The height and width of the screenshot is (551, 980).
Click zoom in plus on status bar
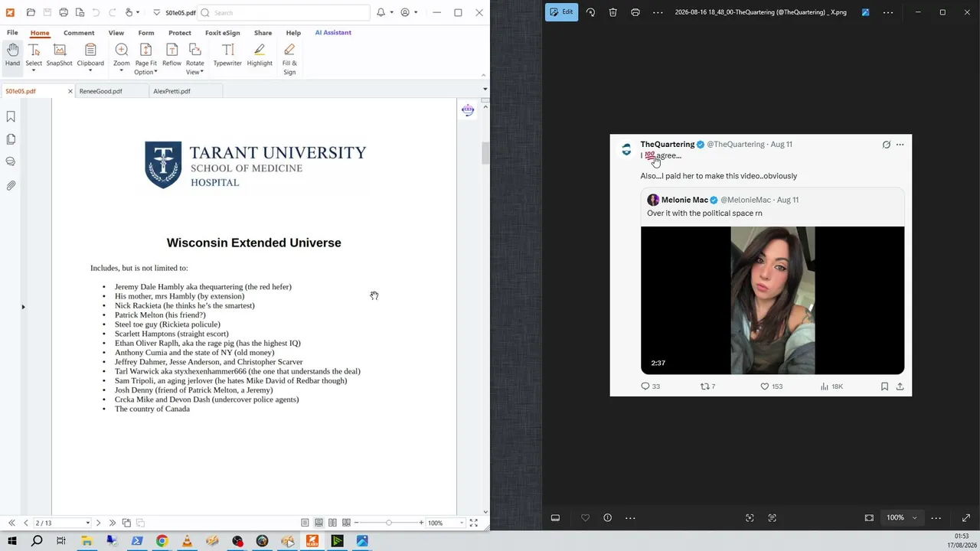421,523
